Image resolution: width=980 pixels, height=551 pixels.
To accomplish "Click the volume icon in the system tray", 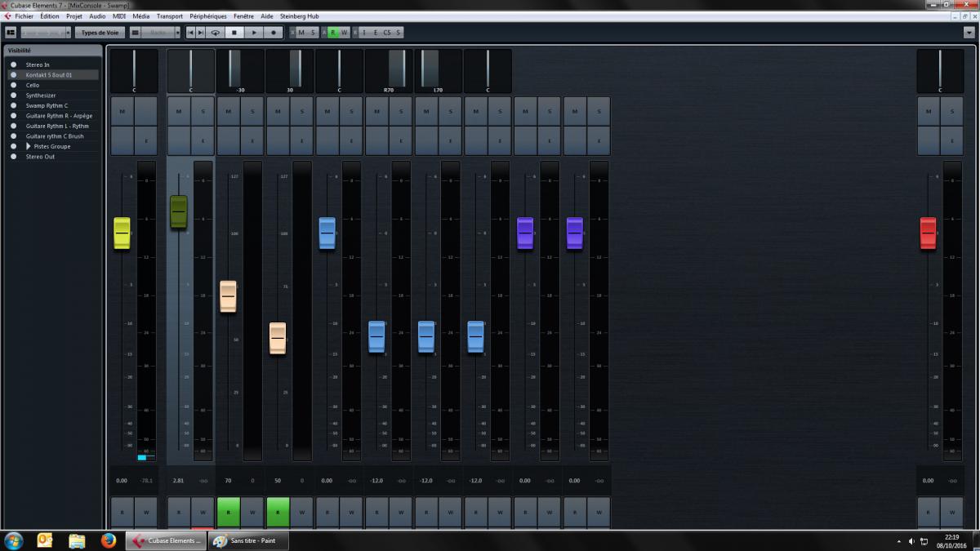I will point(911,540).
